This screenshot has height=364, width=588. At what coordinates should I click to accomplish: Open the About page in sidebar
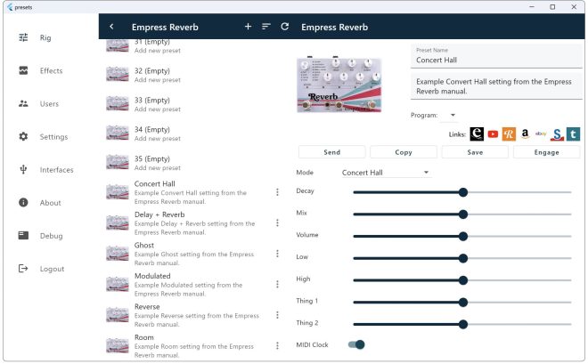pyautogui.click(x=50, y=203)
